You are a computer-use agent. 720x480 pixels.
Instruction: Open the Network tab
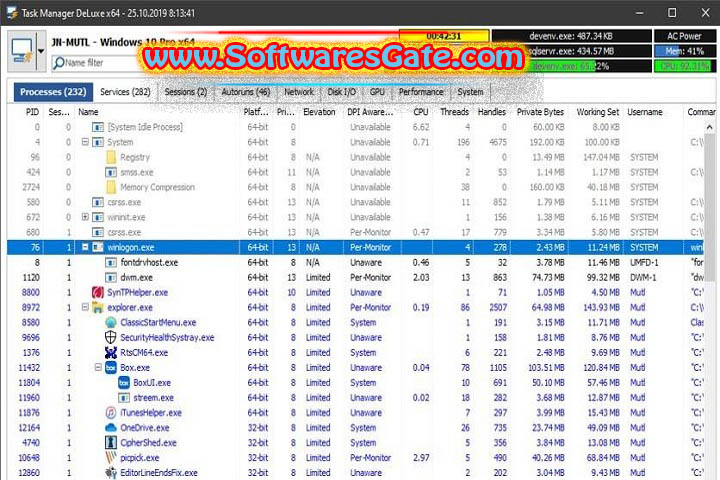[x=298, y=92]
